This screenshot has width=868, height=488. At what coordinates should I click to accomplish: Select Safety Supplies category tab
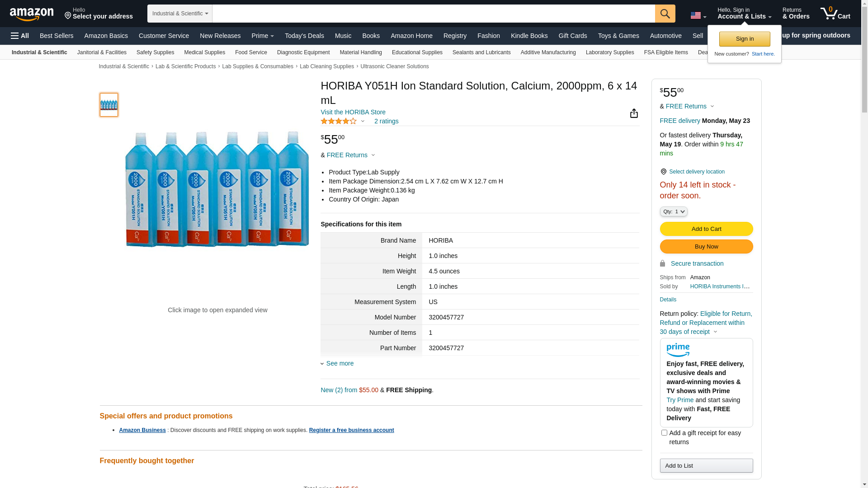tap(155, 52)
